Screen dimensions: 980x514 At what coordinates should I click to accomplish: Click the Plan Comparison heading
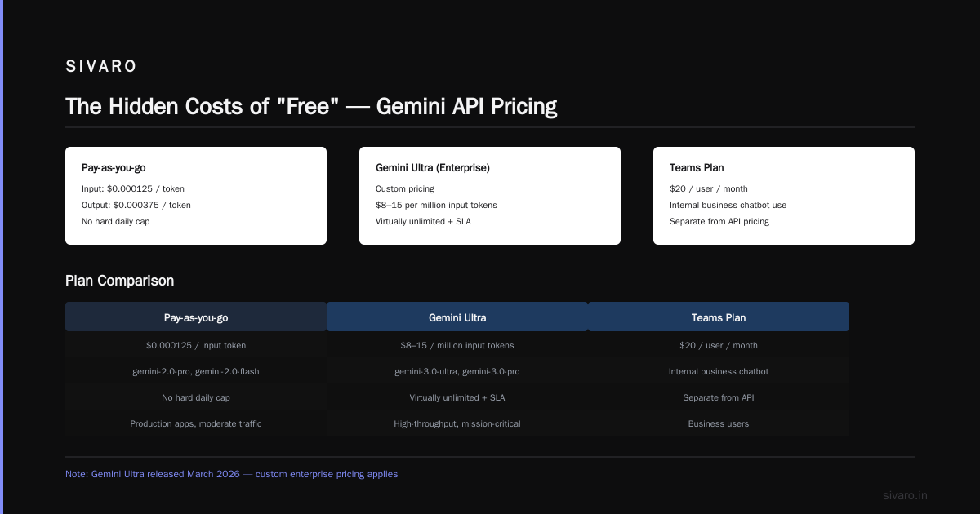(119, 281)
